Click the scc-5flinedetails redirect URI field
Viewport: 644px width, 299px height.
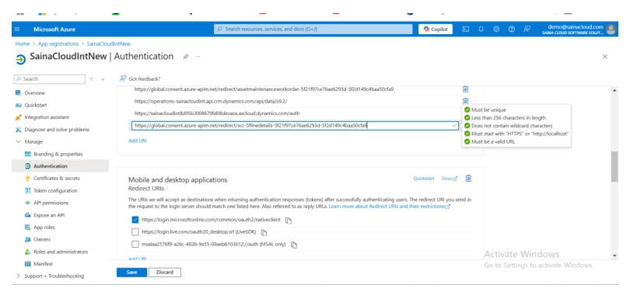(295, 126)
